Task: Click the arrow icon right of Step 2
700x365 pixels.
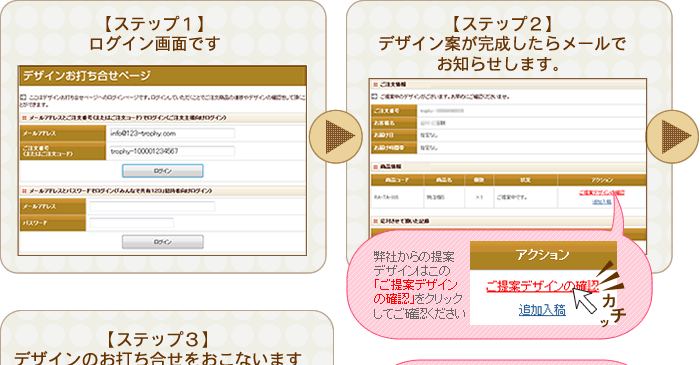Action: [673, 136]
